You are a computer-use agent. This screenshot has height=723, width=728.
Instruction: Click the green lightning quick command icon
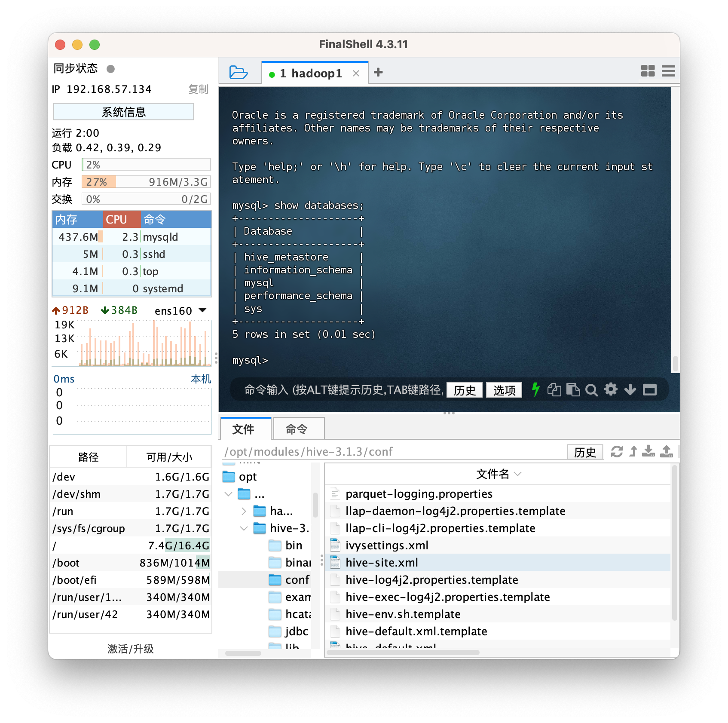pos(535,389)
